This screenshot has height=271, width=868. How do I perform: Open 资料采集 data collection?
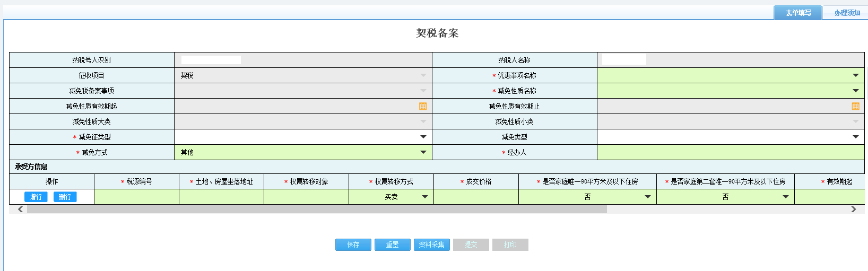click(432, 244)
